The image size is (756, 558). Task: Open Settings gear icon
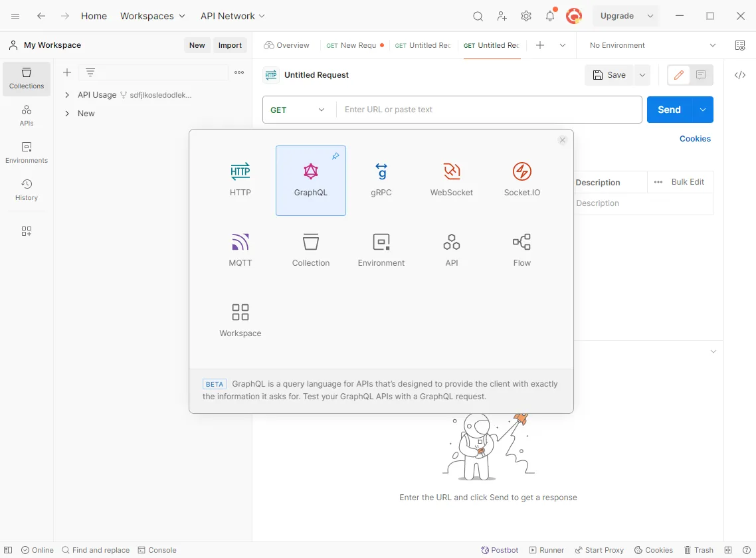tap(526, 16)
